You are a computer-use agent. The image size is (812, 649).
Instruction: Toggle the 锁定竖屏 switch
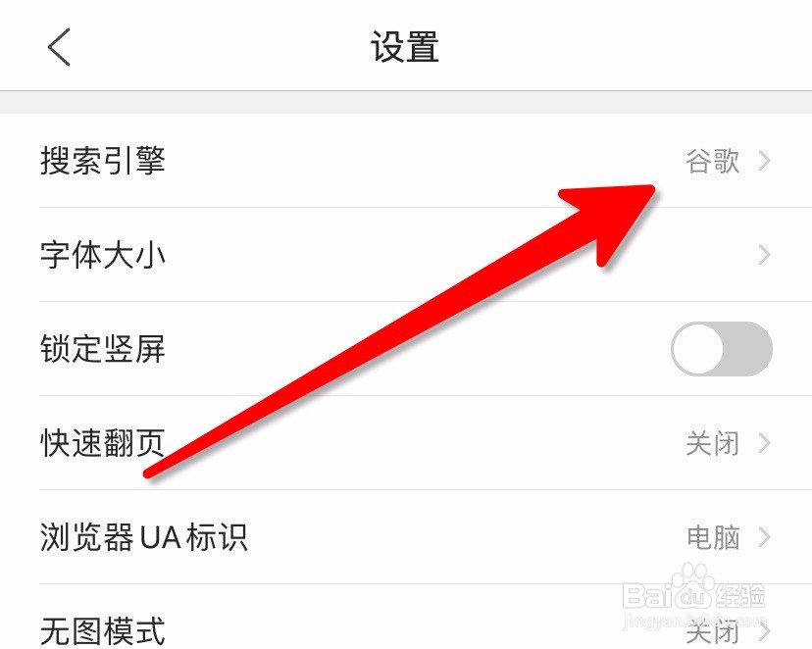click(x=722, y=349)
